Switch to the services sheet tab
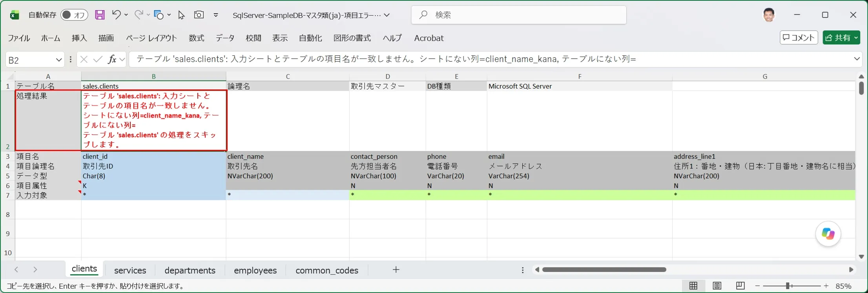 tap(130, 270)
